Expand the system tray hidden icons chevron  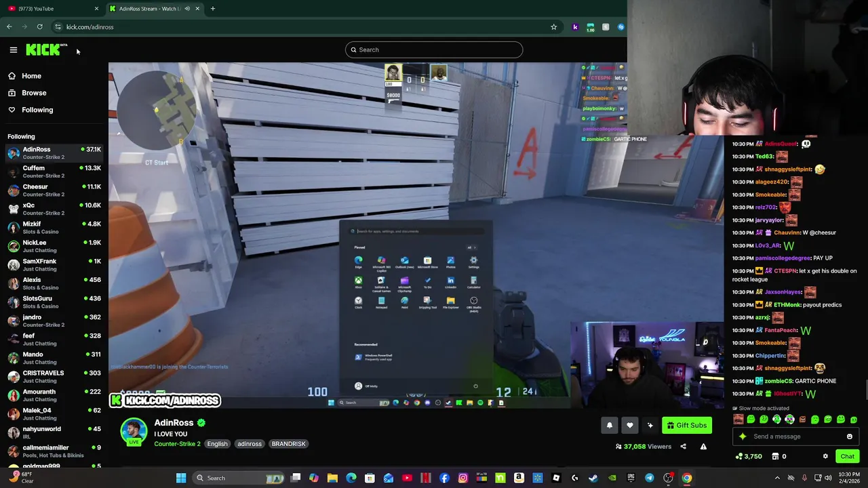[777, 478]
